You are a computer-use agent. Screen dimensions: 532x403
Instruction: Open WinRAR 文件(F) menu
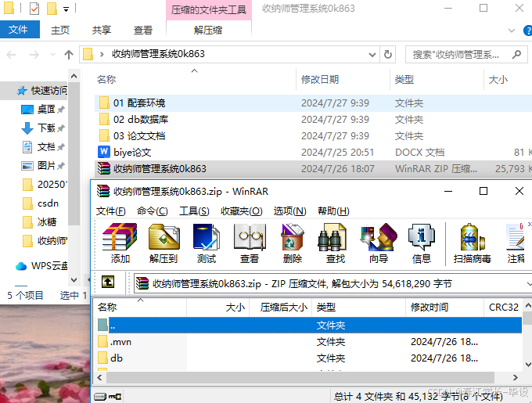point(110,211)
